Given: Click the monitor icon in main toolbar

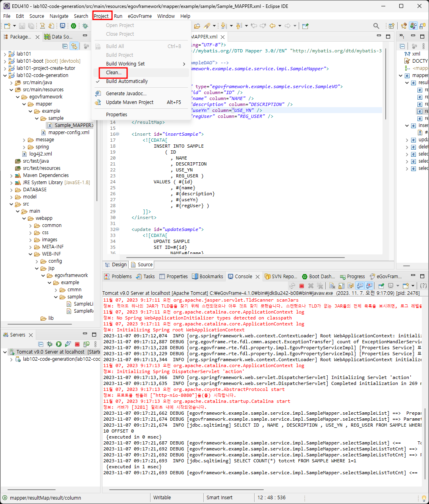Looking at the screenshot, I should pos(62,26).
